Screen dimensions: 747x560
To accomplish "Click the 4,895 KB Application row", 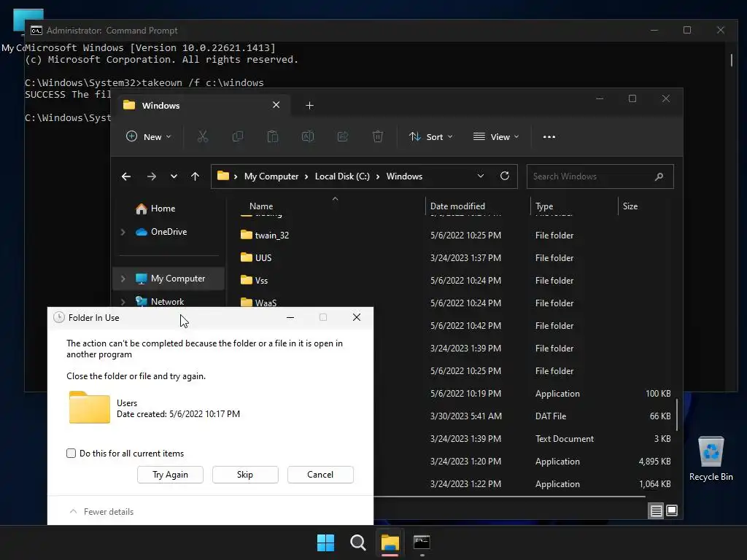I will [524, 462].
